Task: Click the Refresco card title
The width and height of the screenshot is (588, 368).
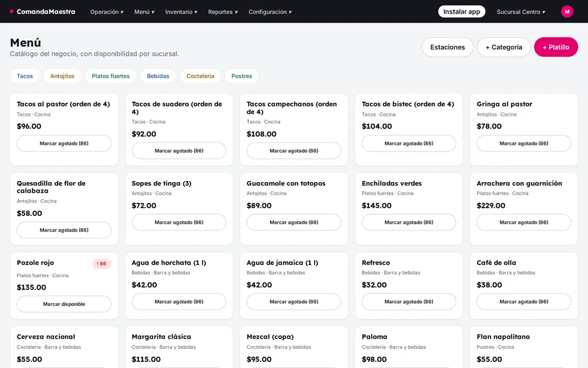Action: pos(375,263)
